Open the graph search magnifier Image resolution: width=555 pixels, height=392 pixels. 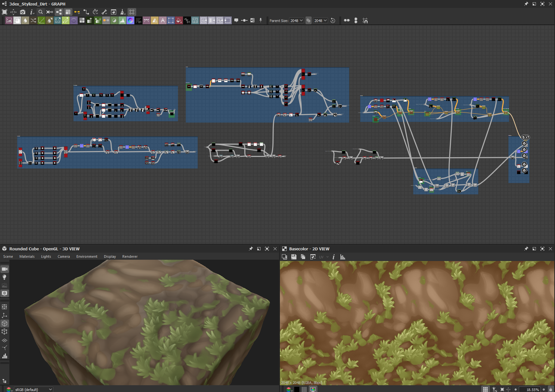(x=41, y=12)
